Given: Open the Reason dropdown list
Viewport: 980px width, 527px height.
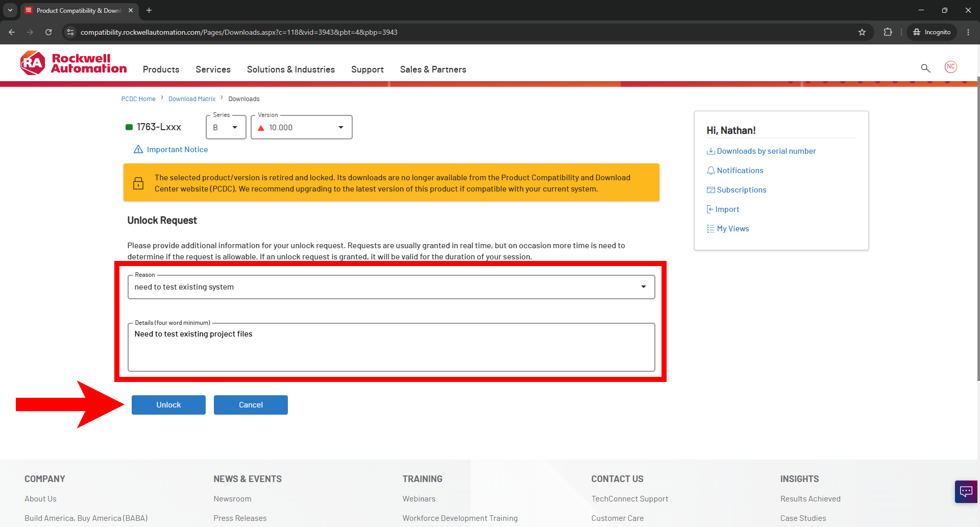Looking at the screenshot, I should point(391,287).
